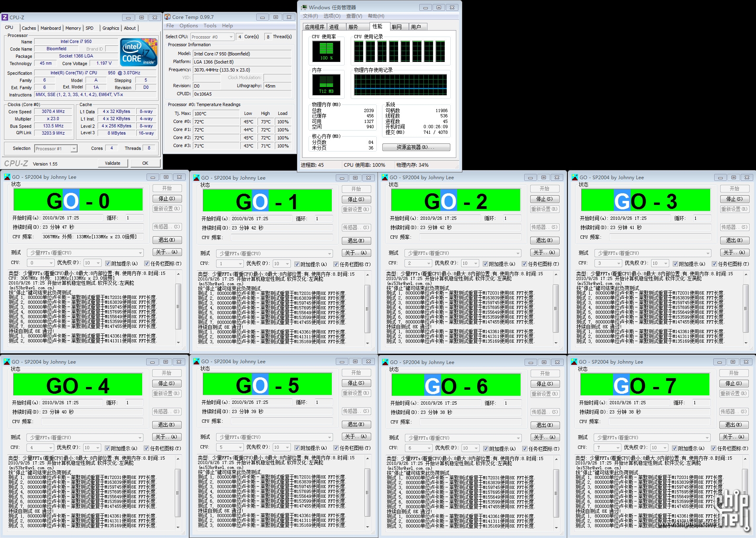
Task: Open the Selection Processor #1 dropdown in CPU-Z
Action: [56, 149]
